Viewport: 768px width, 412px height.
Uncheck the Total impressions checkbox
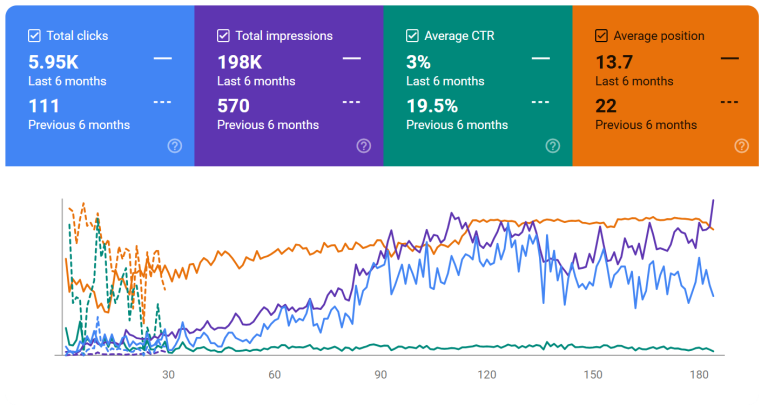[x=223, y=36]
